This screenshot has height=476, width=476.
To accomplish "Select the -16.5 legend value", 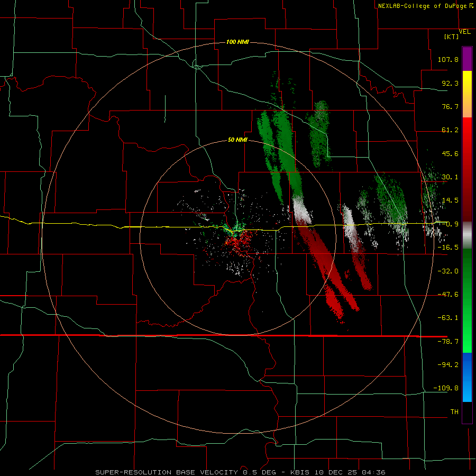I will (448, 248).
